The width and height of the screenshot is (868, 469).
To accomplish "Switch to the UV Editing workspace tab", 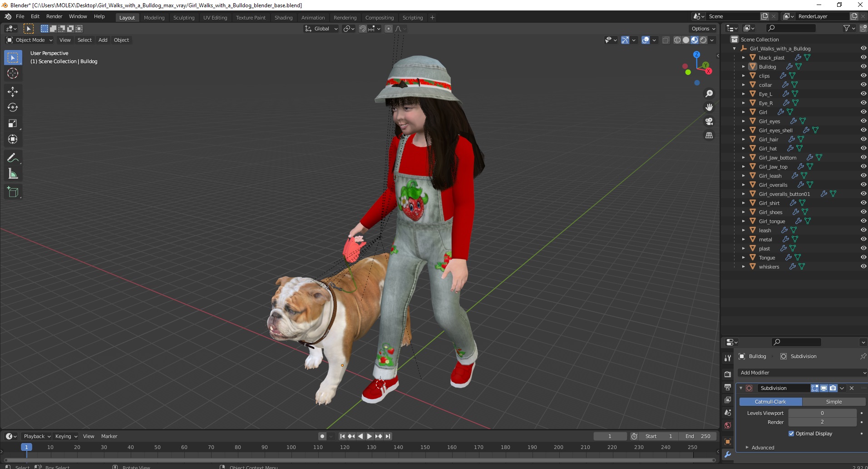I will (215, 18).
